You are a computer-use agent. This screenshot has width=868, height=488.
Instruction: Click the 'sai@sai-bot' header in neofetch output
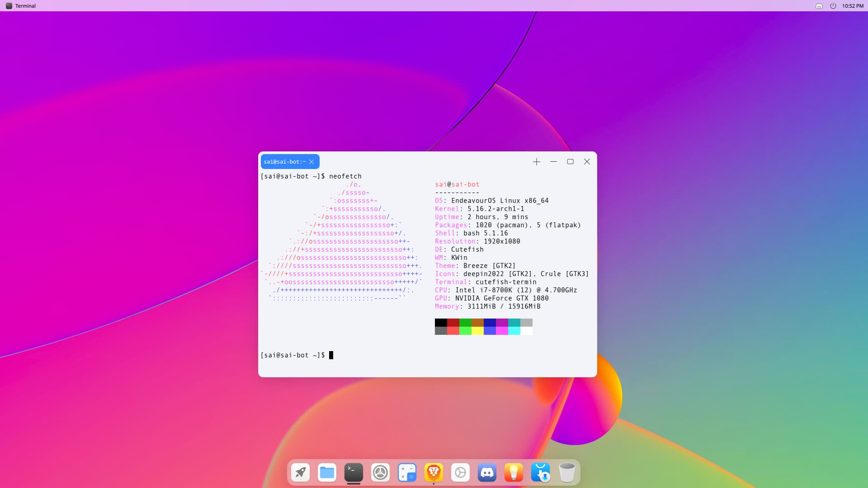tap(457, 184)
